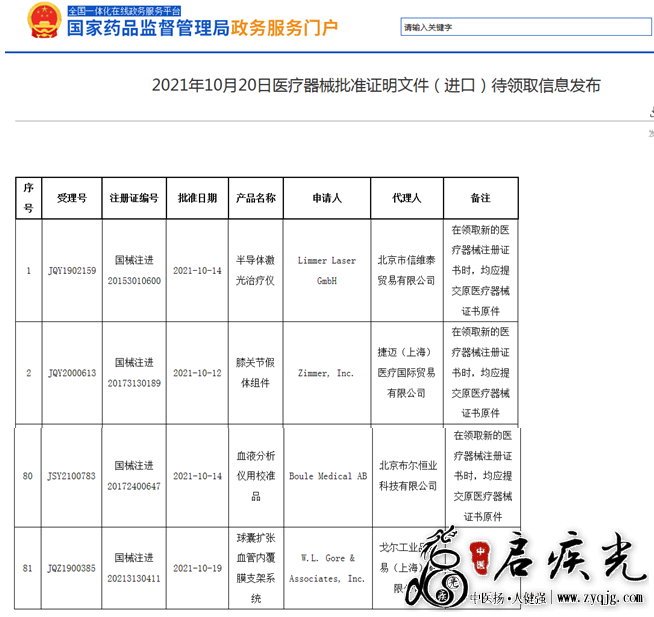Select the remark cell in row 80

click(x=483, y=476)
